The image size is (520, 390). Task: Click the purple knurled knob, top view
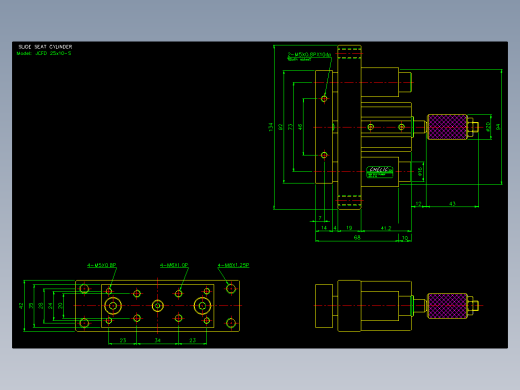[447, 127]
